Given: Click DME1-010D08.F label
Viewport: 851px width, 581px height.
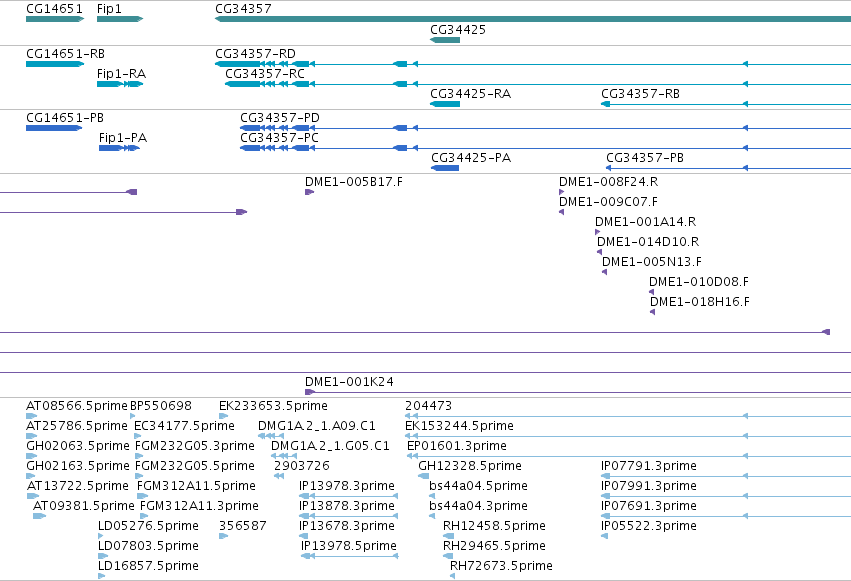Looking at the screenshot, I should (x=699, y=282).
